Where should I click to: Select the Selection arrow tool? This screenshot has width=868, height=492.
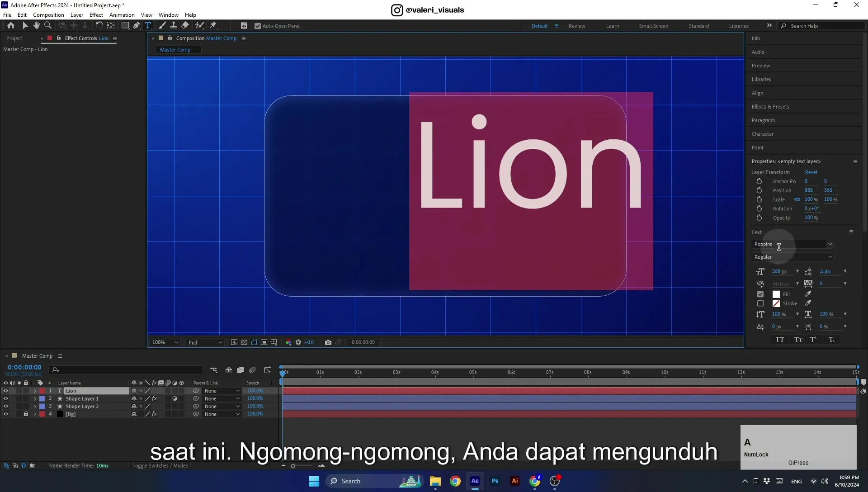click(x=25, y=26)
